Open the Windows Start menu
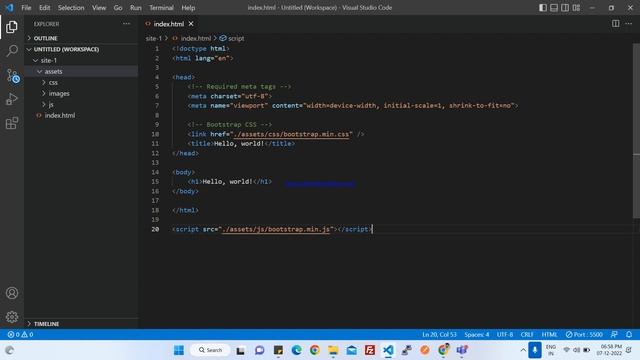Screen dimensions: 640x360 pos(179,350)
